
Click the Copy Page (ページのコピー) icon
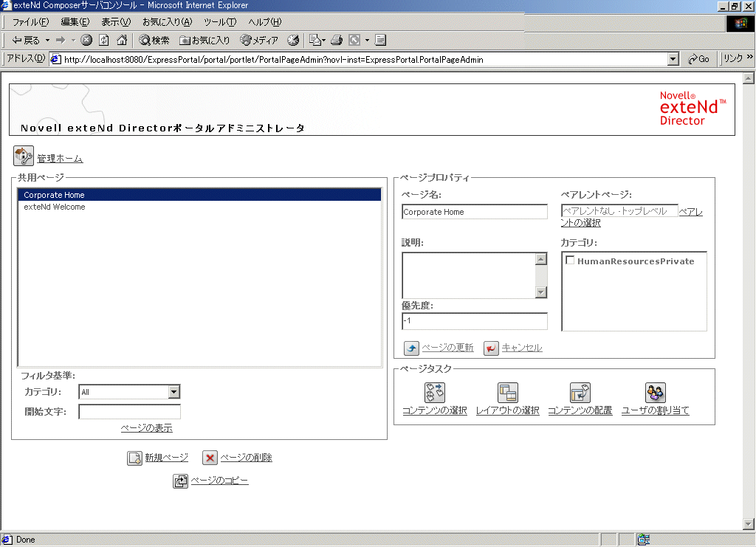coord(180,481)
